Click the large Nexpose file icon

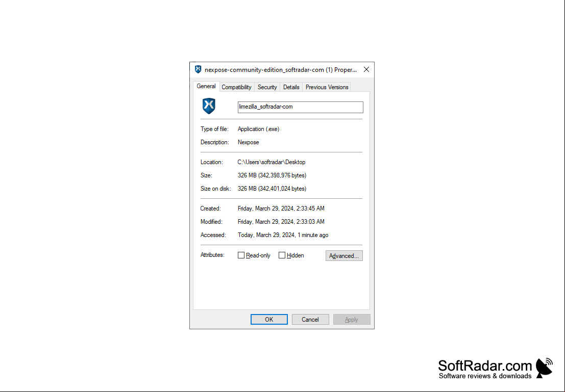[209, 106]
